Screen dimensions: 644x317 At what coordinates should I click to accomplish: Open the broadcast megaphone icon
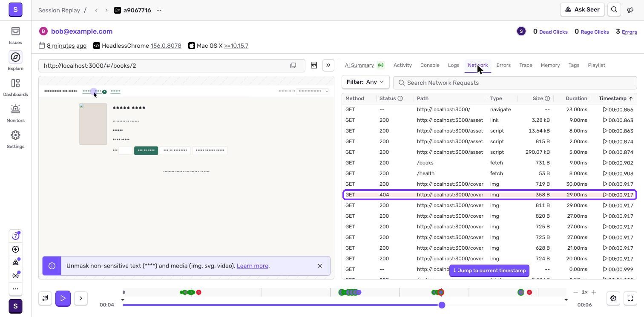click(630, 10)
